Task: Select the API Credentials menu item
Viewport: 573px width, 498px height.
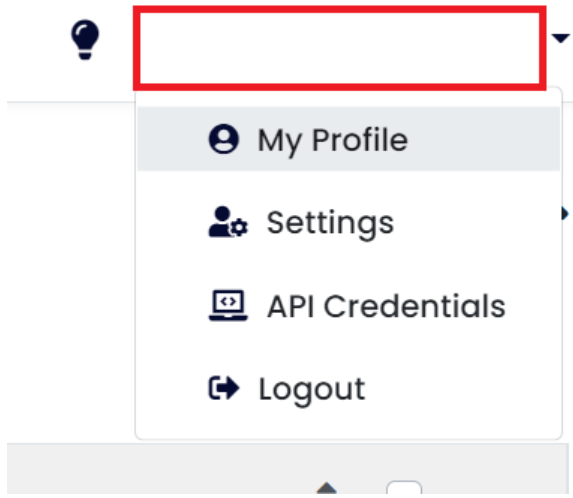Action: point(349,305)
